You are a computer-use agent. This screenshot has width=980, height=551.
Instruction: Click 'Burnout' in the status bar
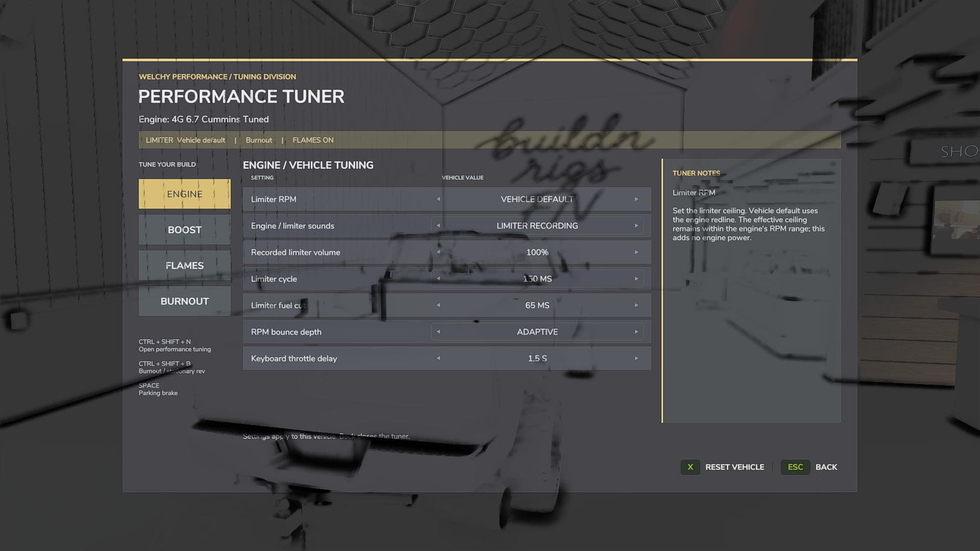point(259,140)
